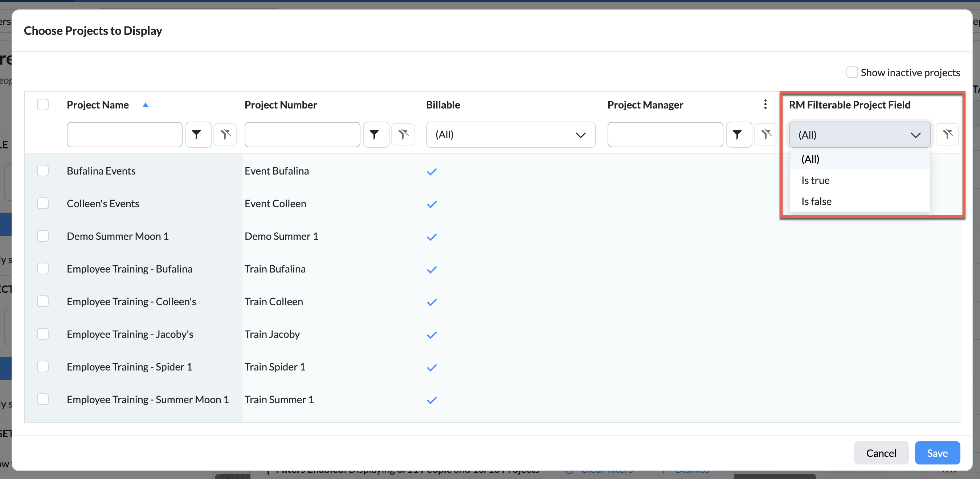Choose the Is false filter option
This screenshot has height=479, width=980.
click(860, 201)
